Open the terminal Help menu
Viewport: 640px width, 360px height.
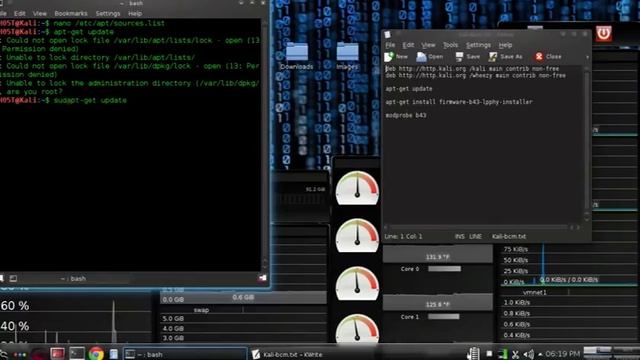pos(135,13)
